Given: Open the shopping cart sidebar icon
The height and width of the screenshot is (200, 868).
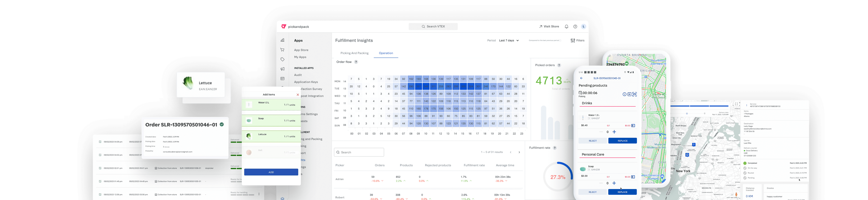Looking at the screenshot, I should 282,50.
